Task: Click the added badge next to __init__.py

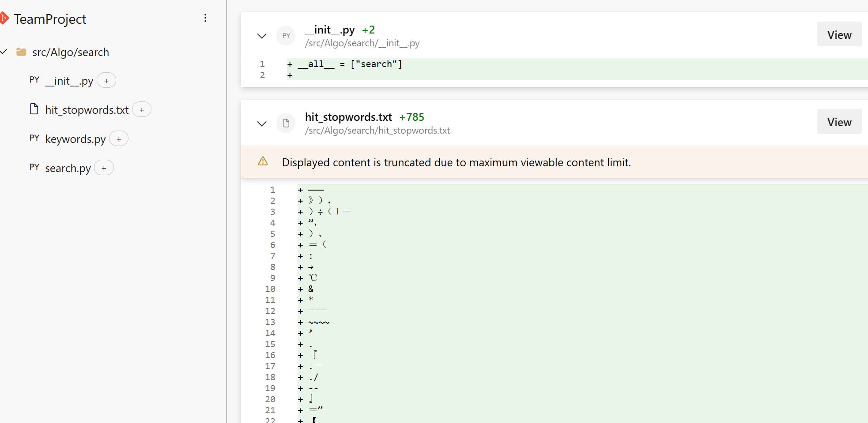Action: 106,81
